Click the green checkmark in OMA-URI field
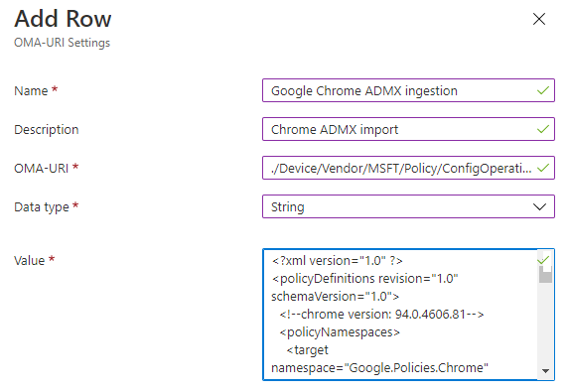 pyautogui.click(x=543, y=168)
